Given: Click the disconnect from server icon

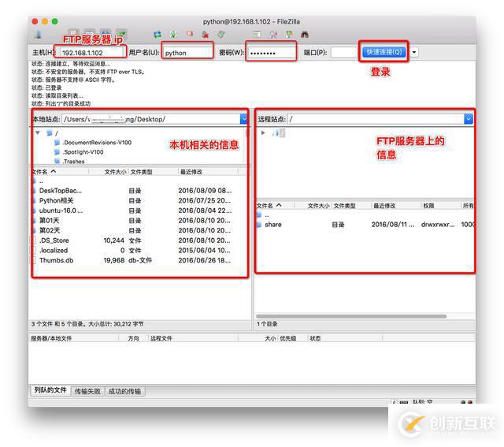Looking at the screenshot, I should coord(205,35).
